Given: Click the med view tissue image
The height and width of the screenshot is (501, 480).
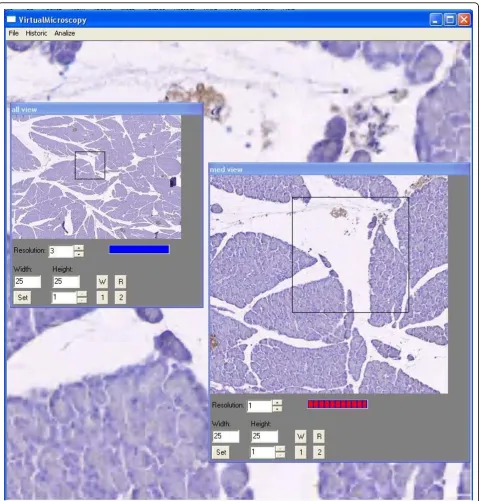Looking at the screenshot, I should pos(329,284).
